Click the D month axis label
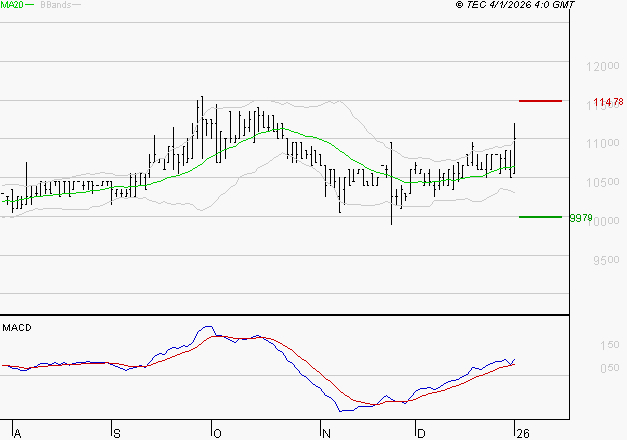The height and width of the screenshot is (440, 627). 421,434
